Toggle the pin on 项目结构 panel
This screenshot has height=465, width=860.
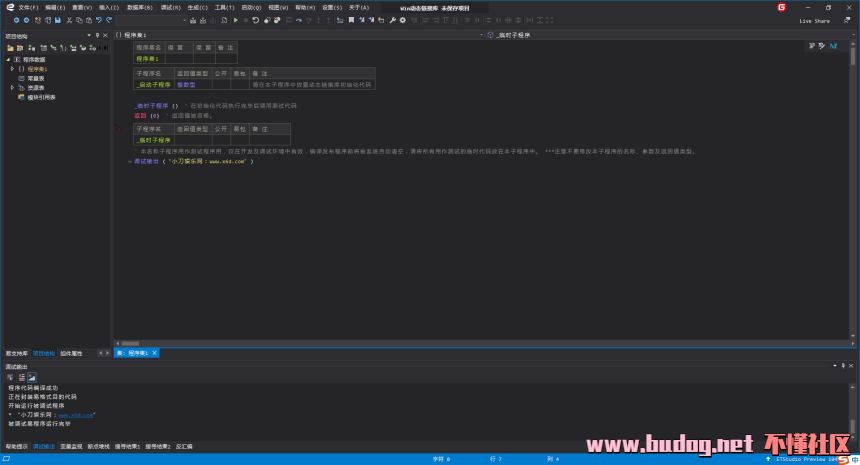click(98, 35)
